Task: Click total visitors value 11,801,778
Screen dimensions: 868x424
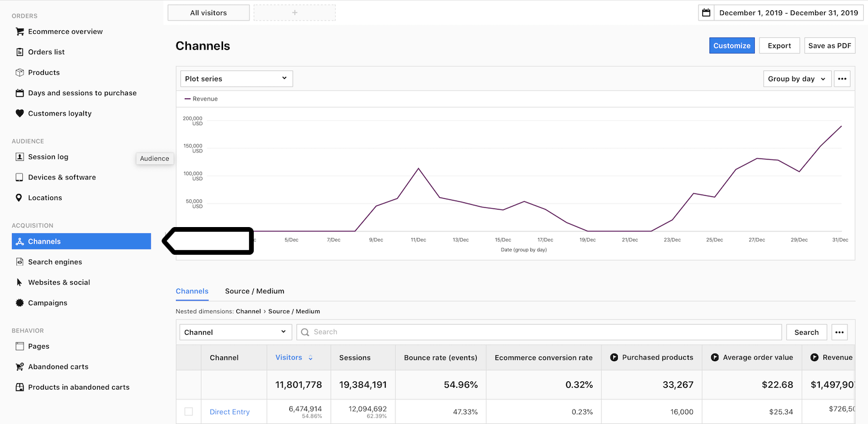Action: click(x=299, y=384)
